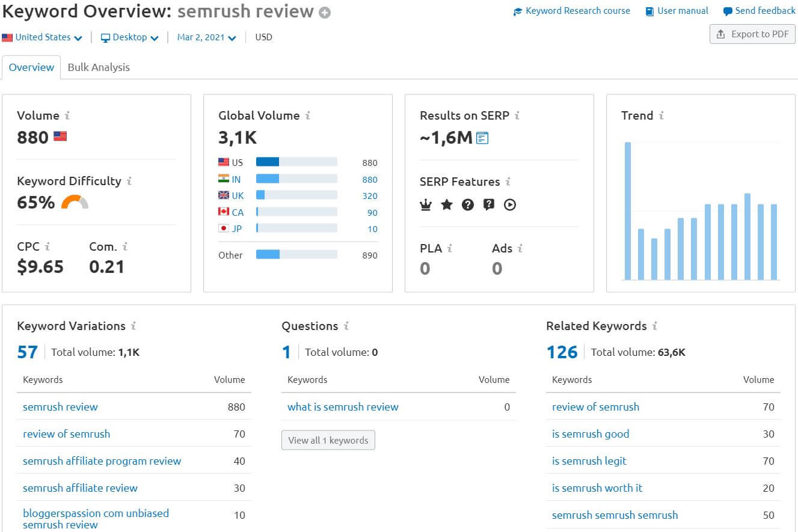This screenshot has height=532, width=798.
Task: Switch to the Bulk Analysis tab
Action: (x=99, y=67)
